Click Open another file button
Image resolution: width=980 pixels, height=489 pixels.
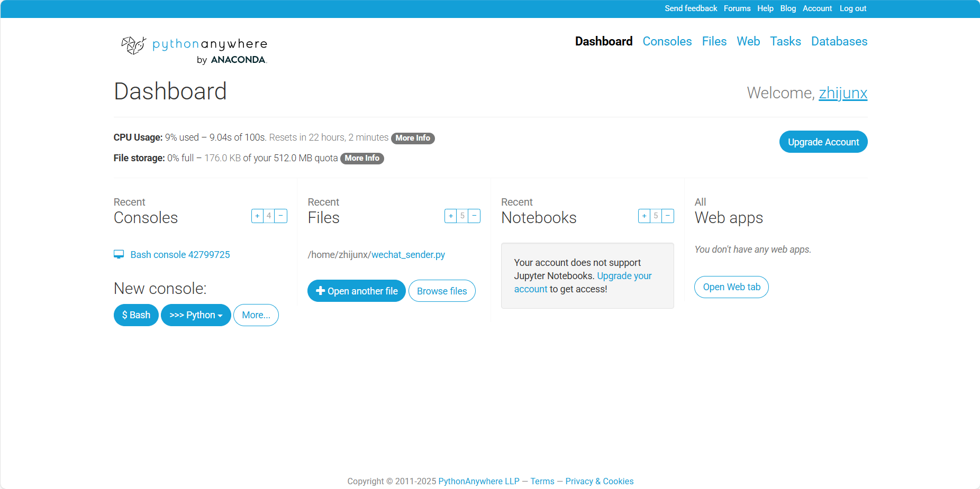point(357,291)
